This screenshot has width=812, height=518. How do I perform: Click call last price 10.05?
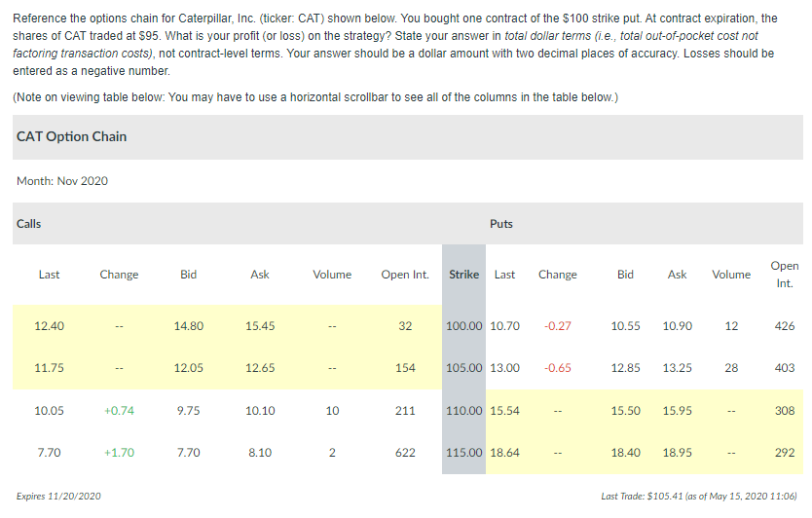[50, 411]
